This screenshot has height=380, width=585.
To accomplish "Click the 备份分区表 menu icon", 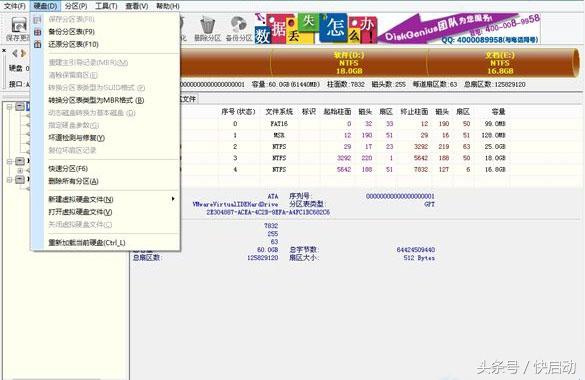I will (38, 32).
